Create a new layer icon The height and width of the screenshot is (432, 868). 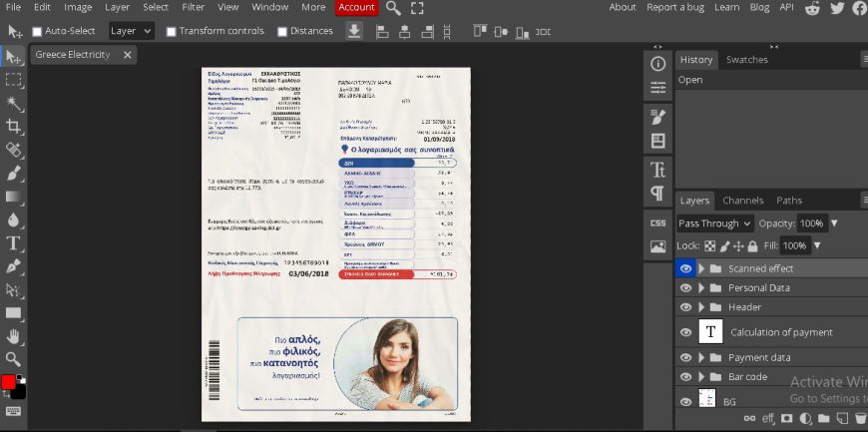point(841,418)
